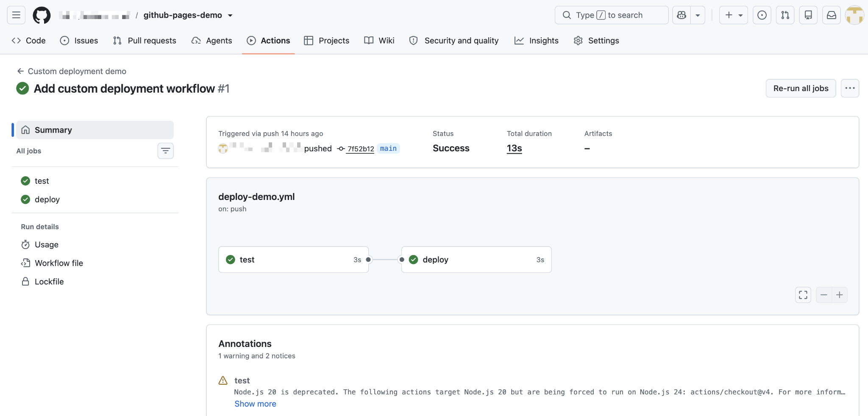The height and width of the screenshot is (416, 868).
Task: Open the Projects tab
Action: point(327,41)
